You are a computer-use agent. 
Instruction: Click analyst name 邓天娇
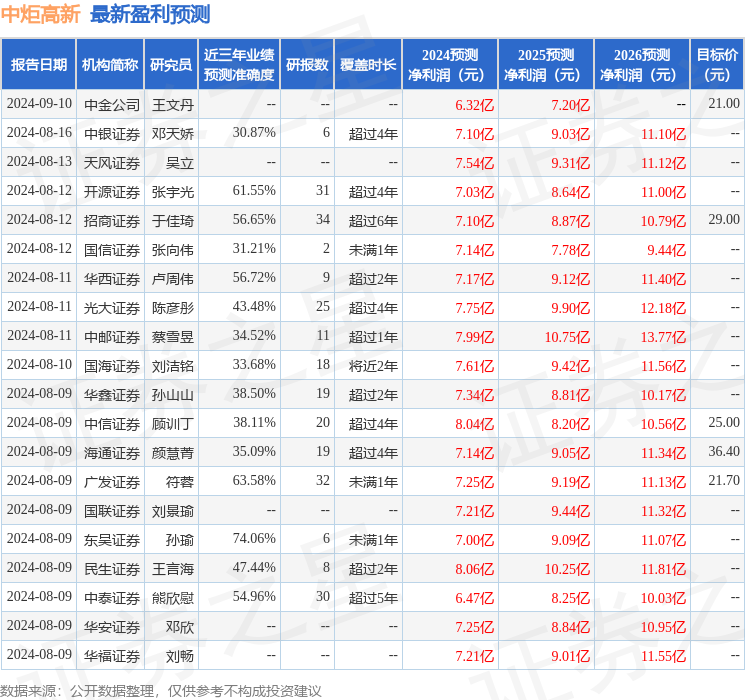pos(173,134)
